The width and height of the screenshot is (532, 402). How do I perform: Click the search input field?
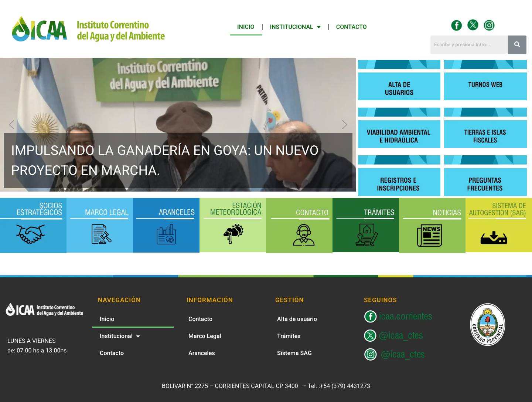(x=469, y=44)
